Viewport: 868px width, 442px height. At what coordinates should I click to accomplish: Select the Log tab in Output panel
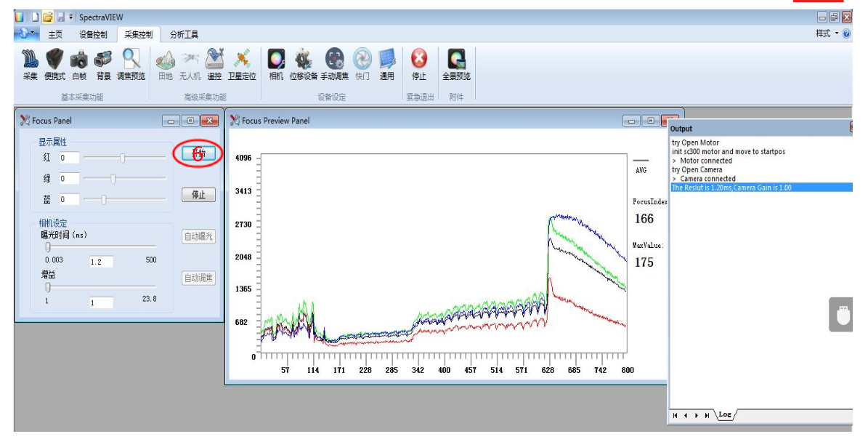(x=725, y=414)
